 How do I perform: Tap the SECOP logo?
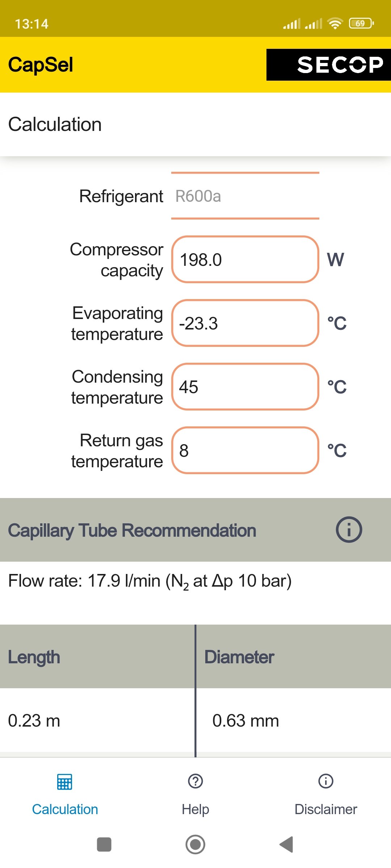[329, 65]
